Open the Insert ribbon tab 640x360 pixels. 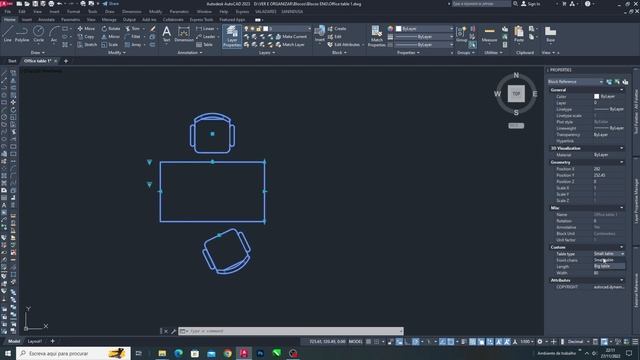[27, 20]
